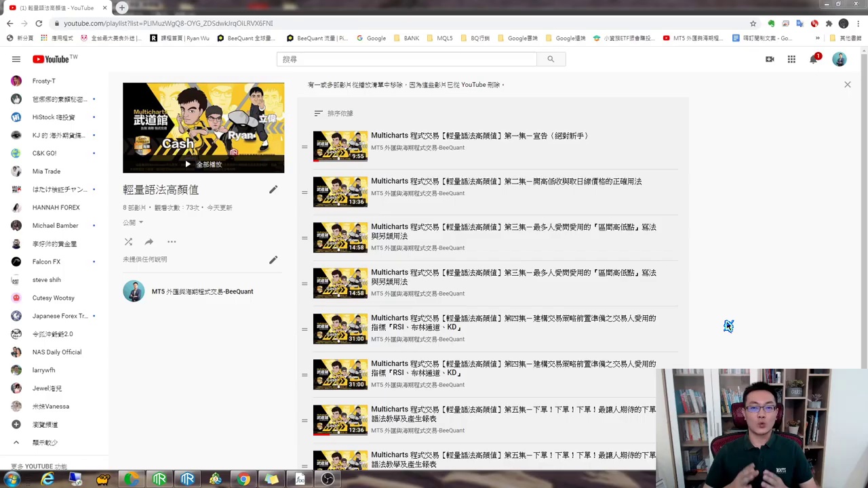868x488 pixels.
Task: Open MT5 外匯與海期程式交易-BeeQuant channel owner link
Action: tap(202, 291)
